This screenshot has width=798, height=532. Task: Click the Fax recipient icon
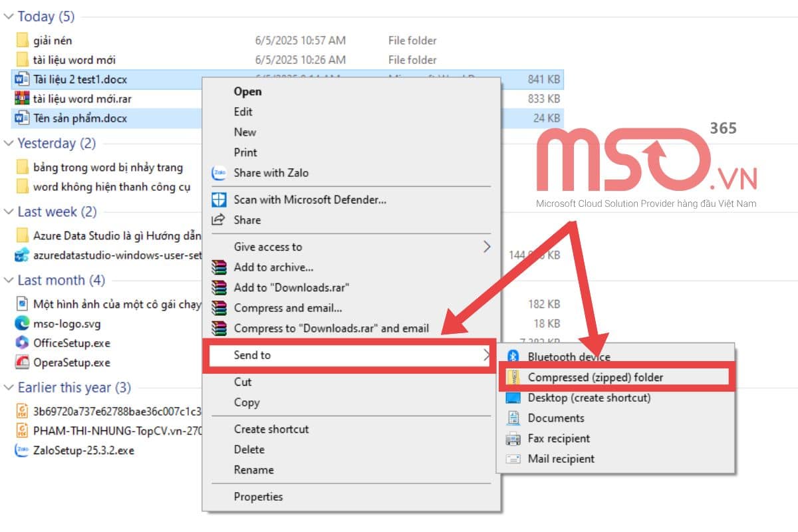tap(513, 439)
